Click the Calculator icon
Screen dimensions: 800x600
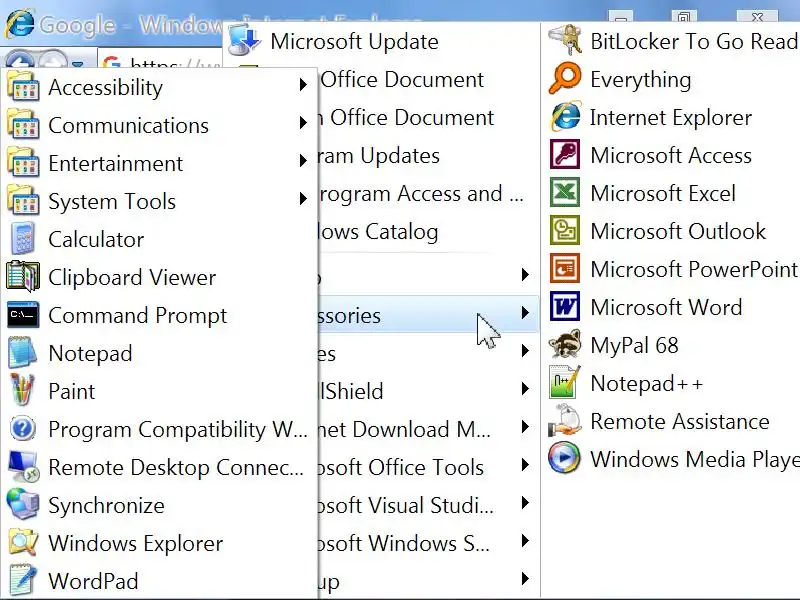(22, 239)
